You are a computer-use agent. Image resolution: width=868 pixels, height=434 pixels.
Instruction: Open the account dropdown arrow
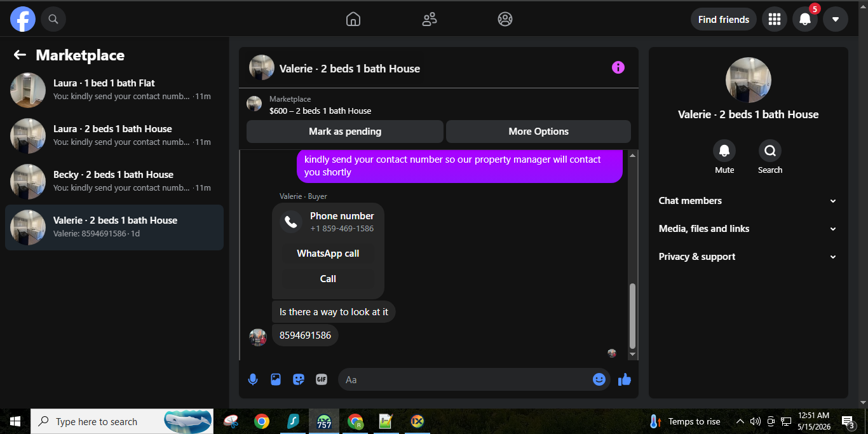click(836, 19)
